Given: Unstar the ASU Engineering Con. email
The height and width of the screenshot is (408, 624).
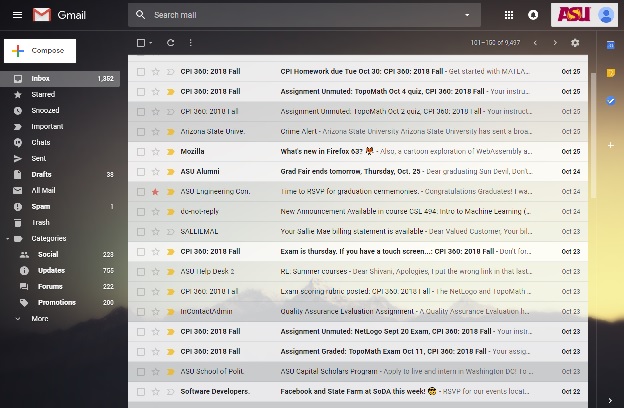Looking at the screenshot, I should 155,192.
